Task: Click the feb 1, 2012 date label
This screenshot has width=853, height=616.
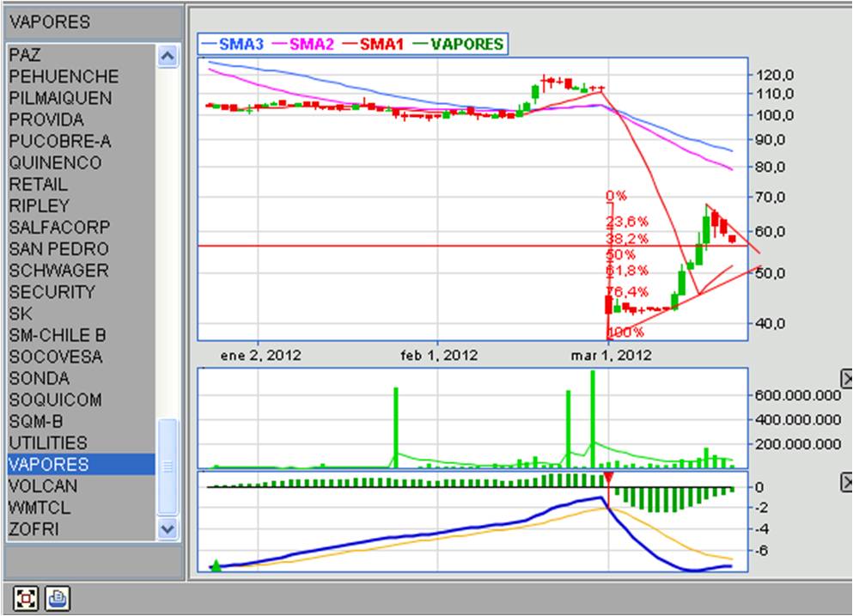Action: coord(439,356)
